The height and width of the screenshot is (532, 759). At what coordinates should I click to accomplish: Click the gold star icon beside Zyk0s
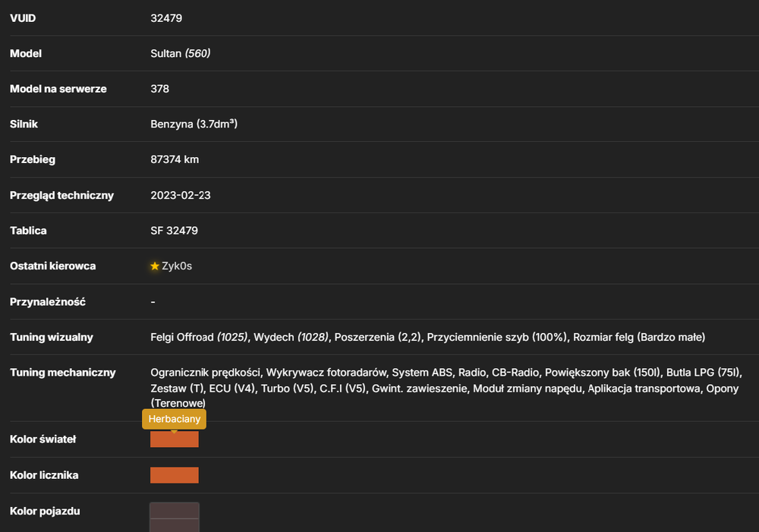click(x=155, y=266)
